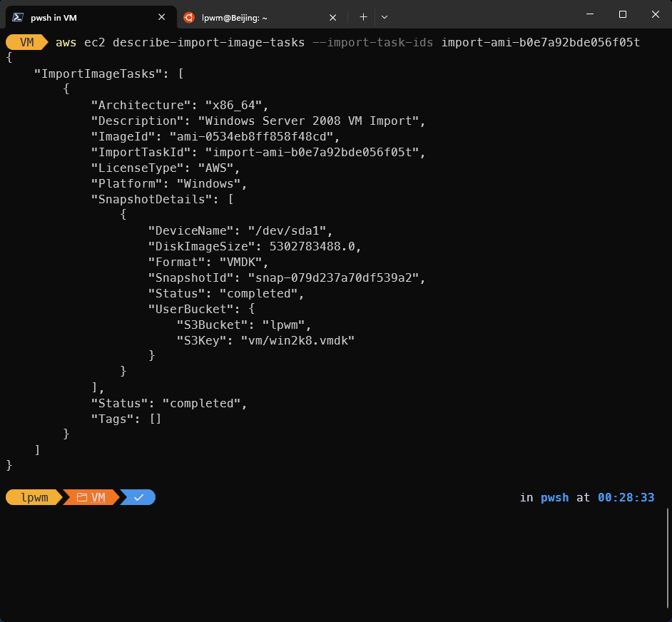Viewport: 672px width, 622px height.
Task: Click the "ImportImageTasks" key
Action: pos(101,73)
